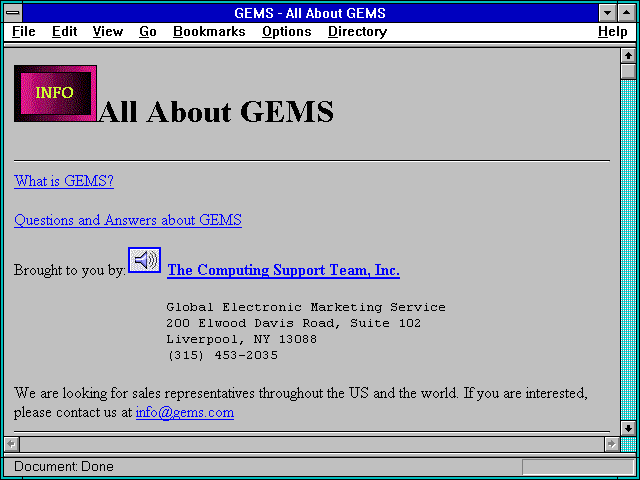Open the Edit menu
The width and height of the screenshot is (640, 480).
64,32
